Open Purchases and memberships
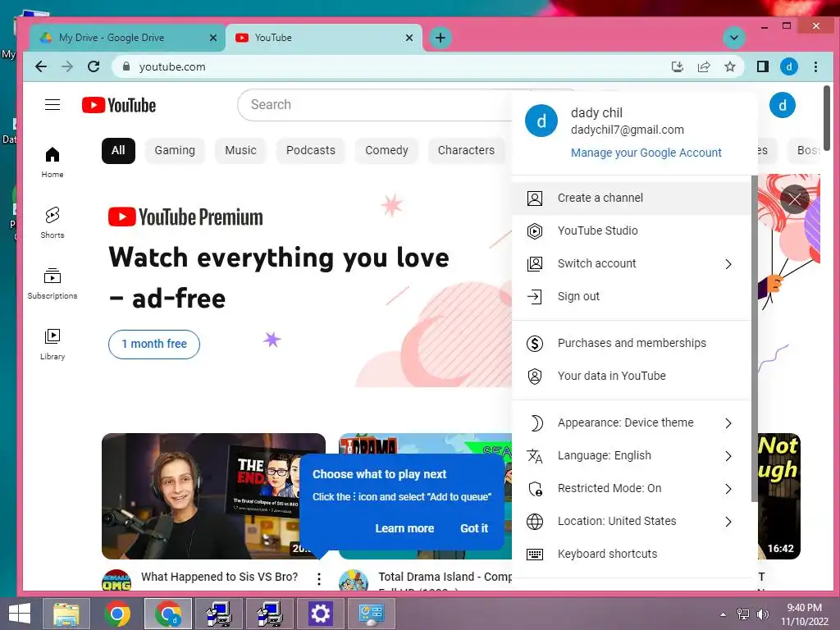The height and width of the screenshot is (630, 840). pos(631,344)
